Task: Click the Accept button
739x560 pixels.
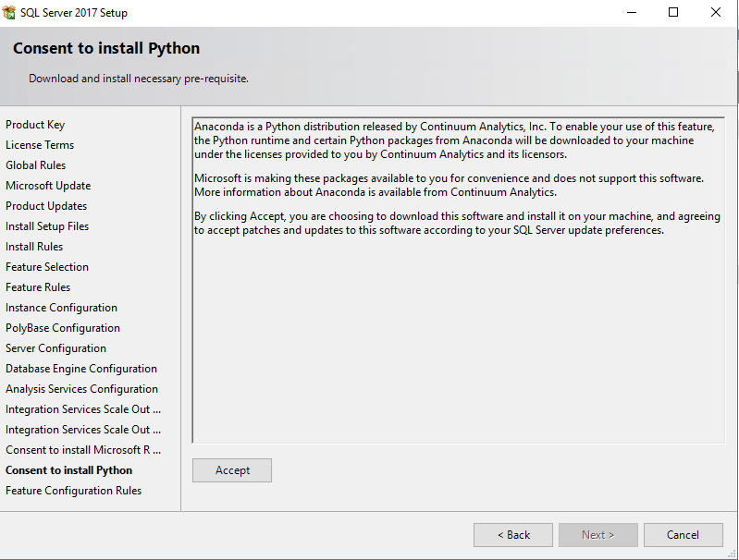Action: [x=232, y=470]
